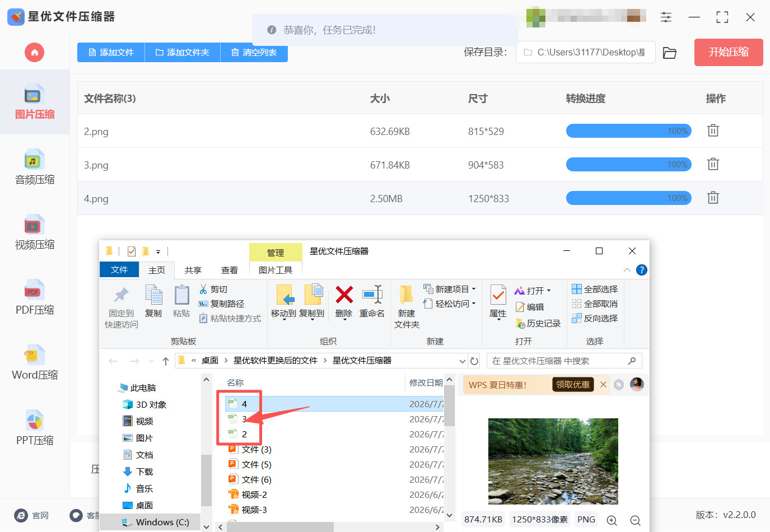Screen dimensions: 770x532
Task: Click 添加文件 button
Action: click(111, 52)
